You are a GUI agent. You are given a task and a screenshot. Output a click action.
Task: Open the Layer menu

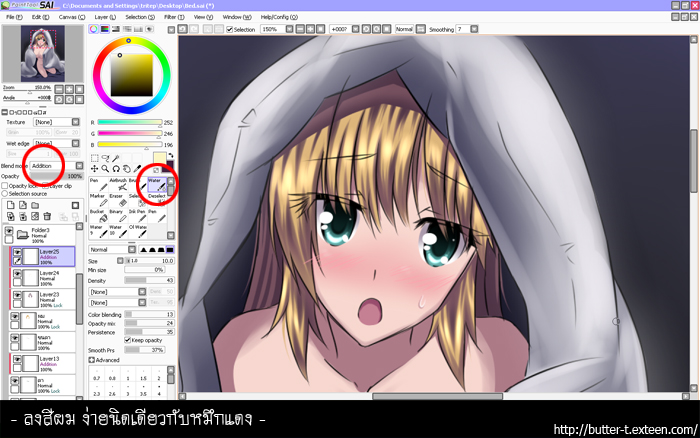tap(105, 17)
